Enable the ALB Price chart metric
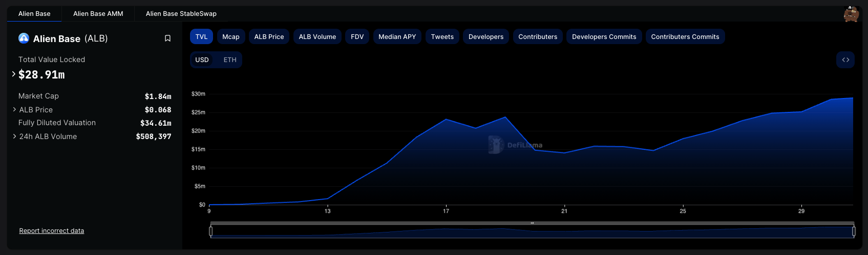This screenshot has height=255, width=868. click(x=269, y=37)
